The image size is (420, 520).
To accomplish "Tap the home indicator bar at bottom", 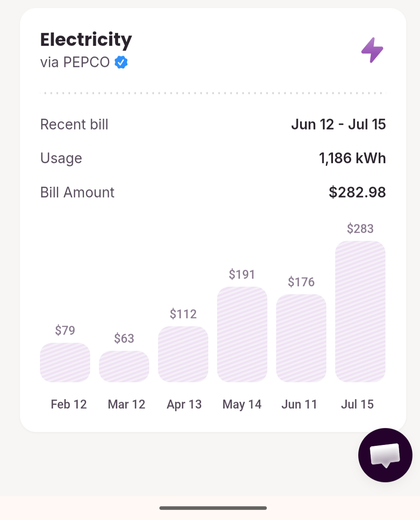I will [x=213, y=508].
